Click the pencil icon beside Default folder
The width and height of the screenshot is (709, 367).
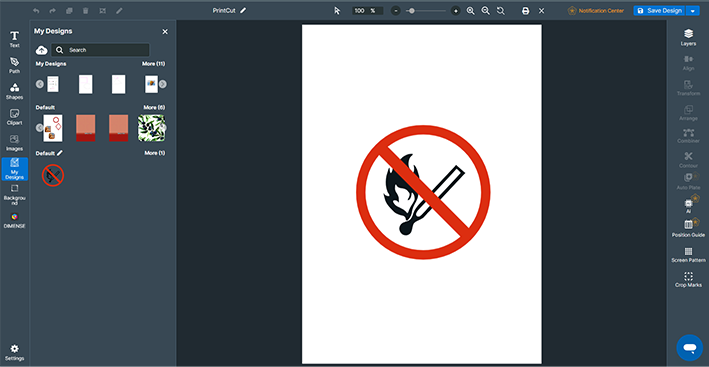click(x=60, y=153)
